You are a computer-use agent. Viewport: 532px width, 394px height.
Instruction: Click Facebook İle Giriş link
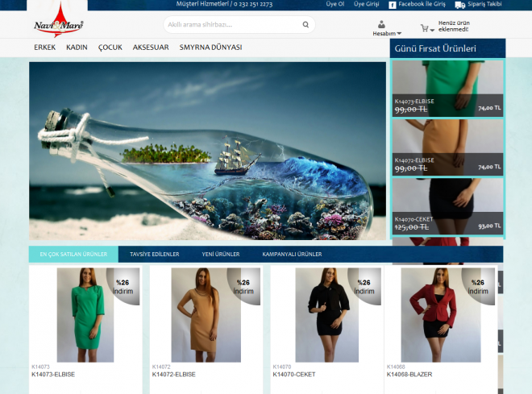click(x=422, y=4)
